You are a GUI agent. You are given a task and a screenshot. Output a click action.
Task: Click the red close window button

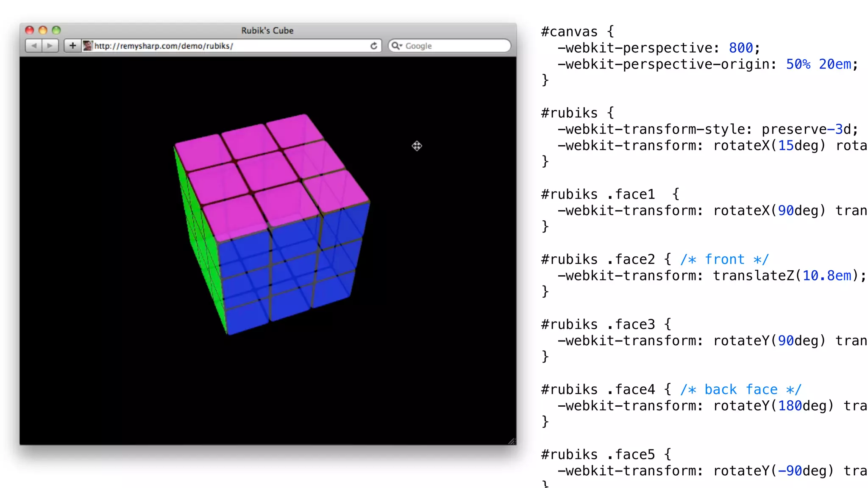[x=29, y=30]
